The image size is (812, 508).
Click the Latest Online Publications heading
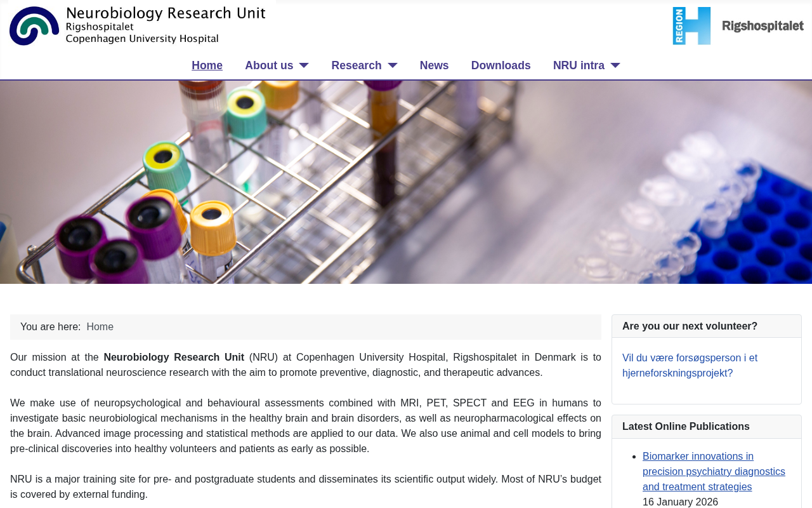click(x=686, y=427)
